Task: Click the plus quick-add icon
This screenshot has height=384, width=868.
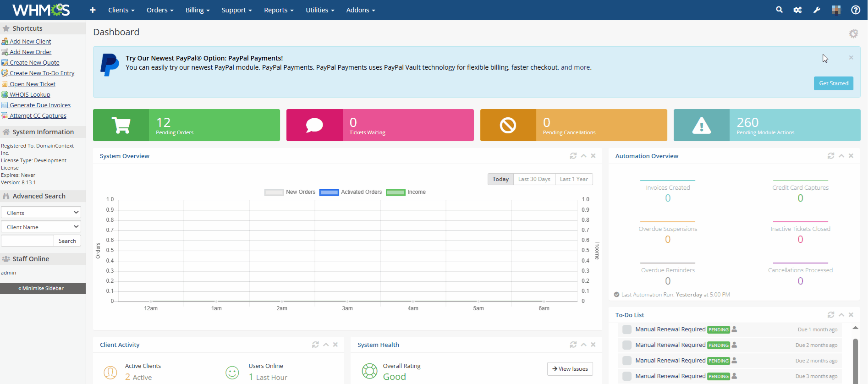Action: point(93,10)
